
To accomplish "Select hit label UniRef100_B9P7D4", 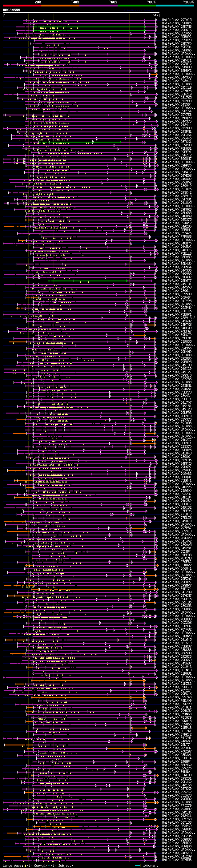I will click(176, 47).
